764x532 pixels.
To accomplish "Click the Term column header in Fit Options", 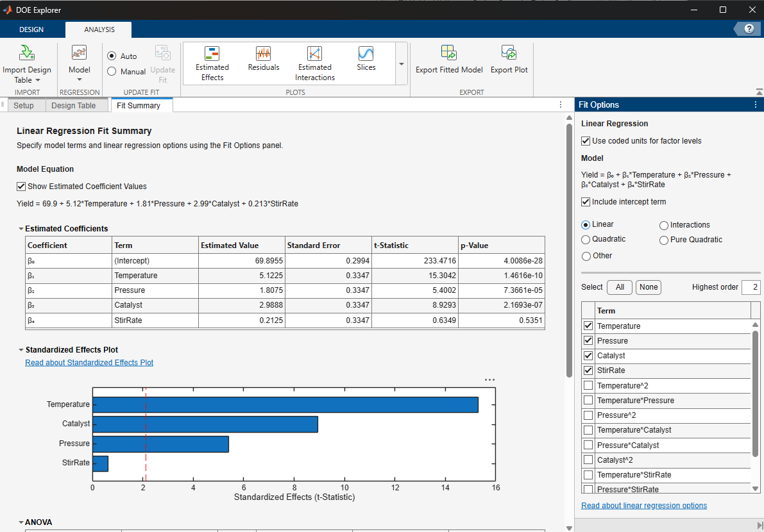I will coord(673,310).
